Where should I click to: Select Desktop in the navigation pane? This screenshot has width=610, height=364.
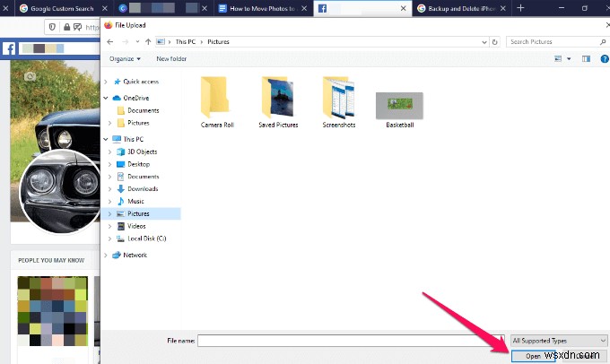[x=138, y=164]
